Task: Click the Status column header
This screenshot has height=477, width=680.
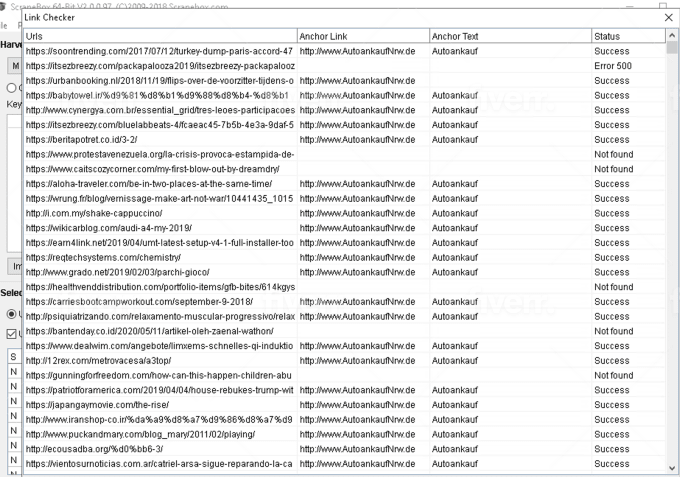Action: coord(626,36)
